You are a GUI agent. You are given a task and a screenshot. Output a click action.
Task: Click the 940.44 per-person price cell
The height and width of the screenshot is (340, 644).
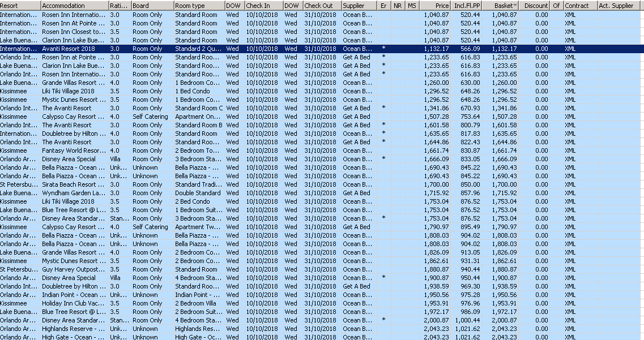pyautogui.click(x=466, y=269)
